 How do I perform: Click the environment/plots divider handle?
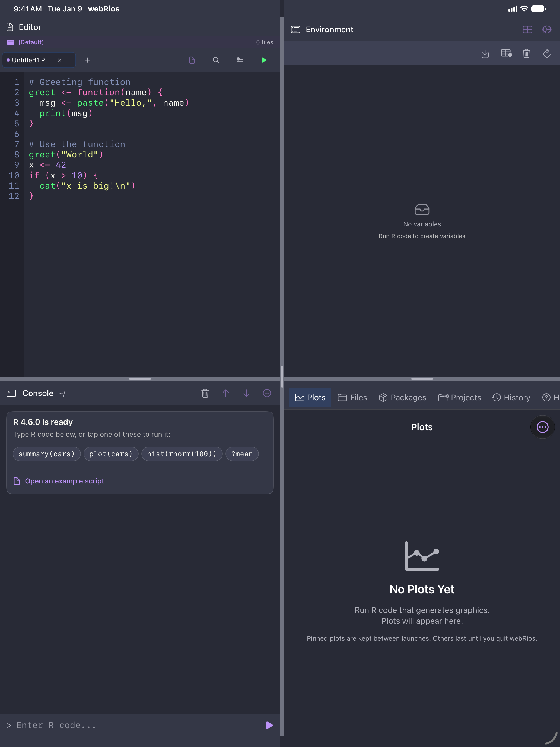point(422,379)
